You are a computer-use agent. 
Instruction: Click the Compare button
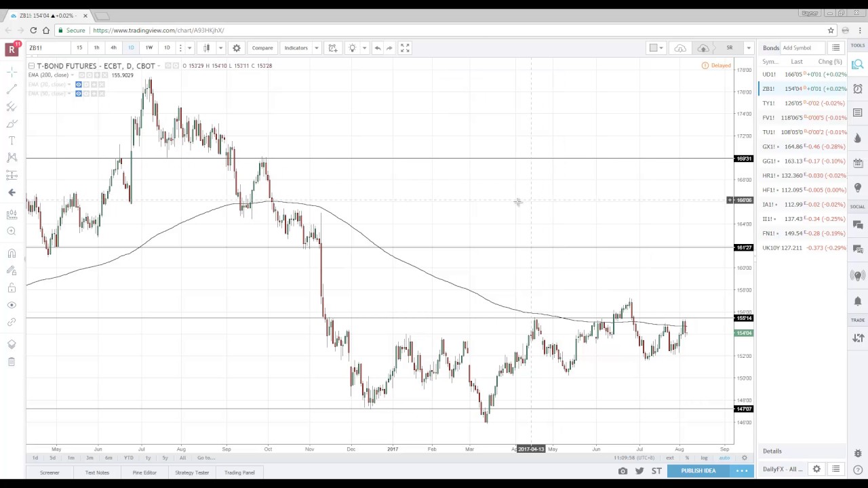tap(262, 48)
